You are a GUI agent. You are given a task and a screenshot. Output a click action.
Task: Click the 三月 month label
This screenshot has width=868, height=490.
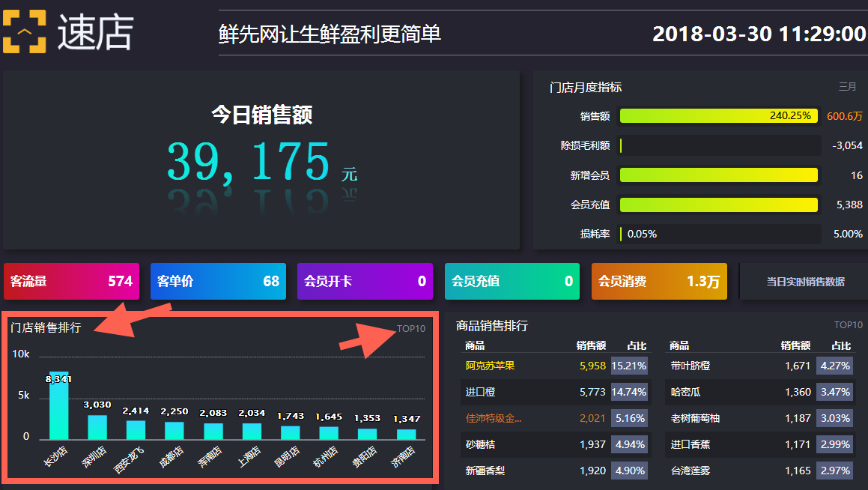click(x=847, y=87)
